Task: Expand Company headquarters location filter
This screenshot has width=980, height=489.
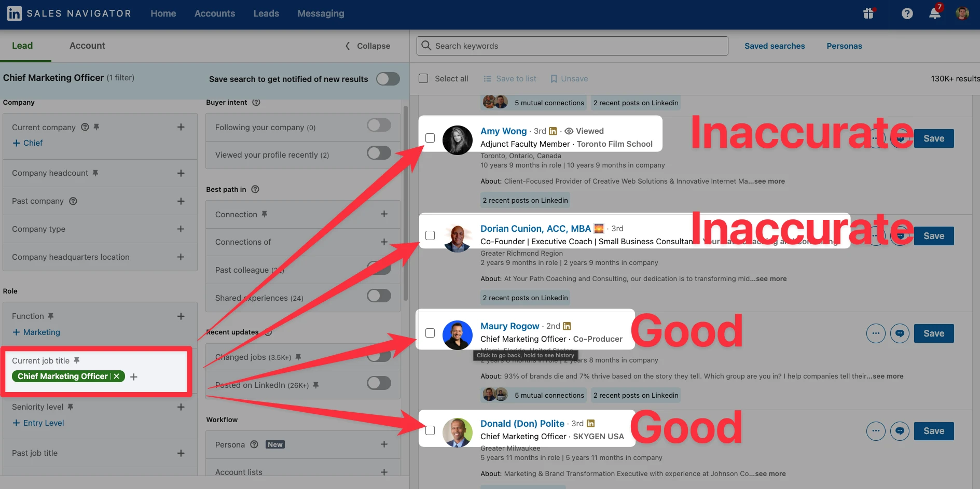Action: point(181,257)
